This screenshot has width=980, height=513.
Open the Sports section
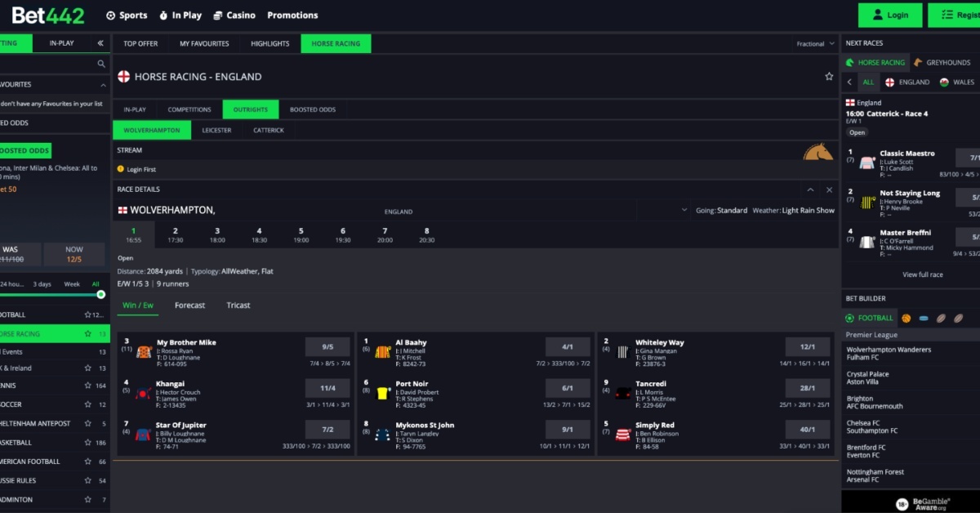tap(127, 16)
